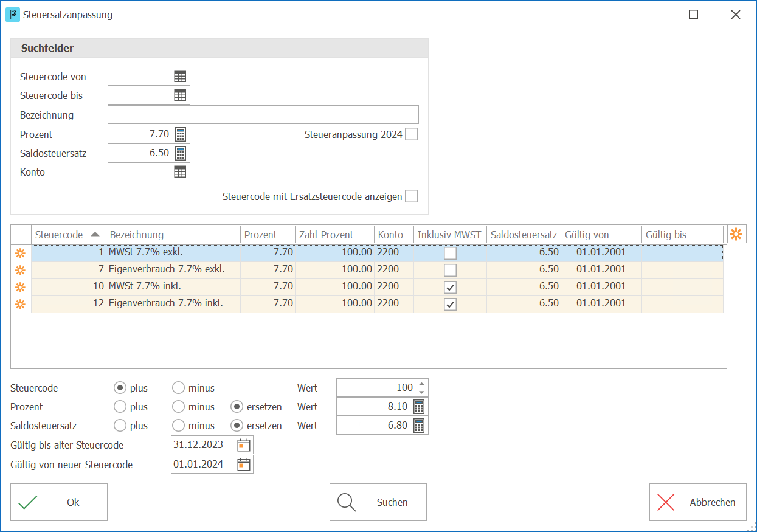The width and height of the screenshot is (757, 532).
Task: Increase Steuercode Wert with up arrow
Action: tap(421, 384)
